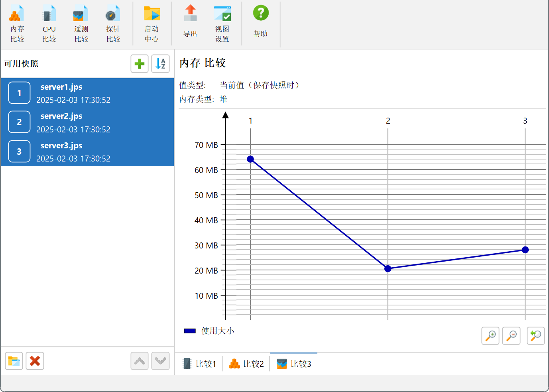Screen dimensions: 549x392
Task: Click the 50 MB axis label
Action: (206, 195)
